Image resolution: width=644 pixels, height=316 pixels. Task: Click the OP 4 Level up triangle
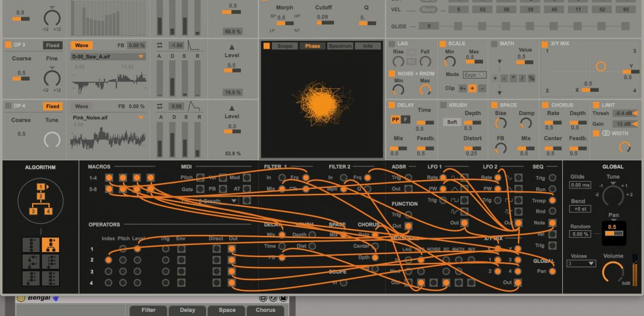pyautogui.click(x=231, y=108)
